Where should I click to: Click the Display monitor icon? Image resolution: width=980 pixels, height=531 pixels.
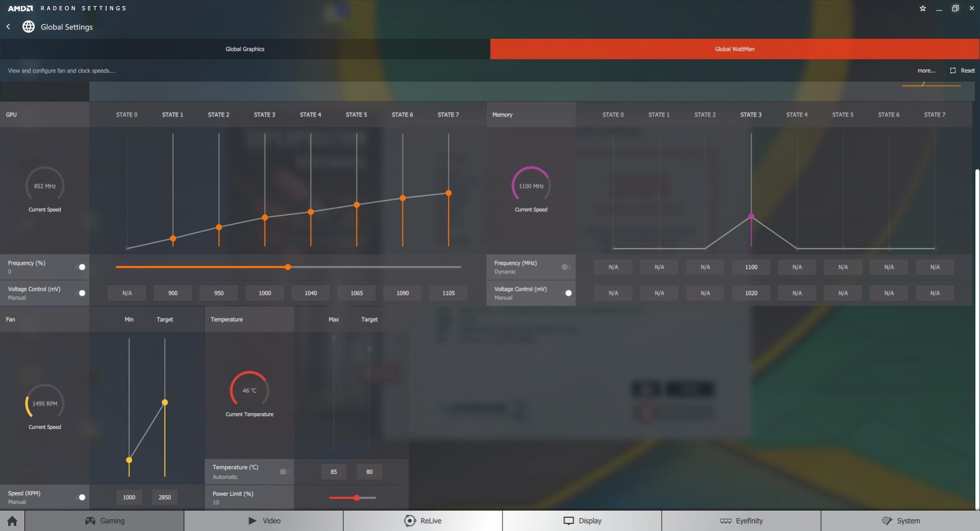click(568, 521)
